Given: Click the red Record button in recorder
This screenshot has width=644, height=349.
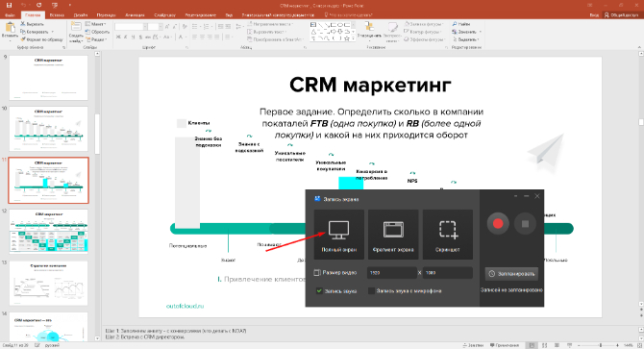Looking at the screenshot, I should (x=498, y=223).
